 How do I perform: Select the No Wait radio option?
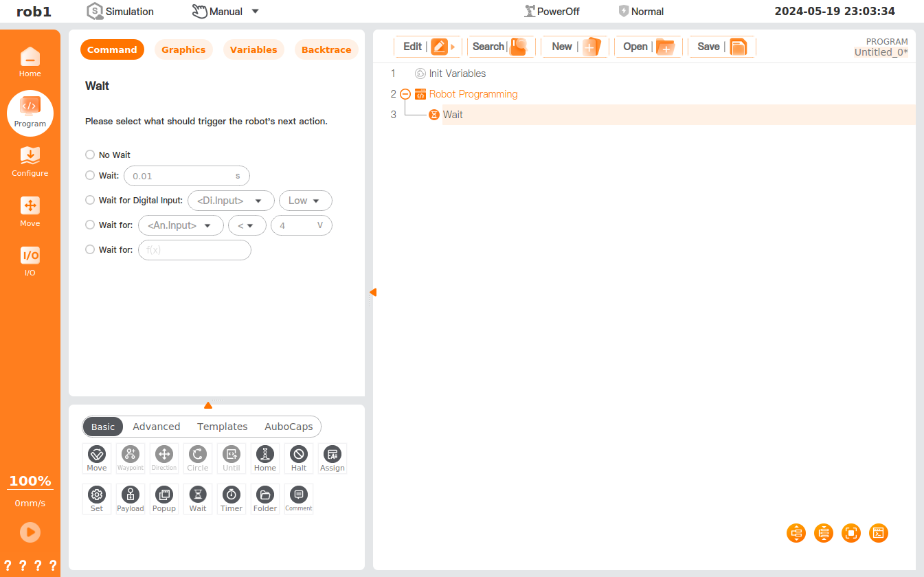coord(90,155)
